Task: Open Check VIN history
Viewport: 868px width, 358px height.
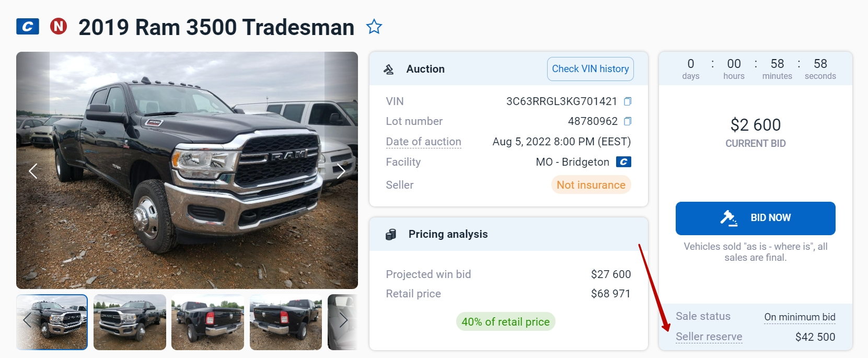Action: [x=590, y=69]
